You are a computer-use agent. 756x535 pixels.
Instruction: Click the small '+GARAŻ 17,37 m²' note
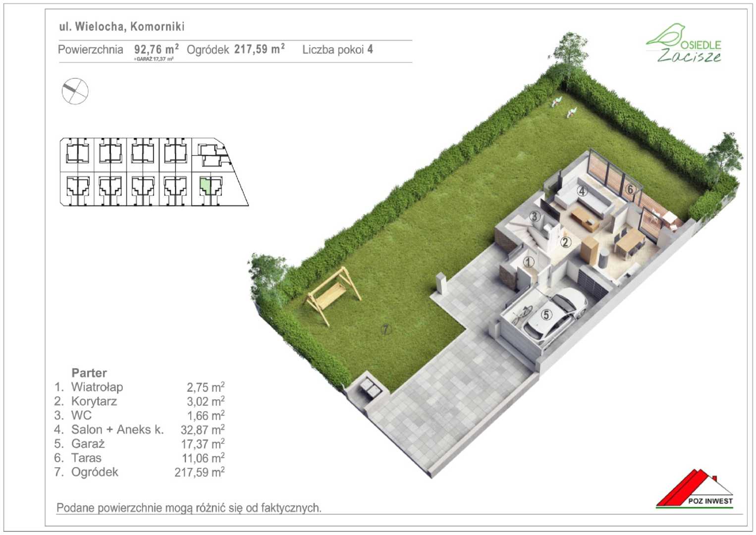pos(154,59)
